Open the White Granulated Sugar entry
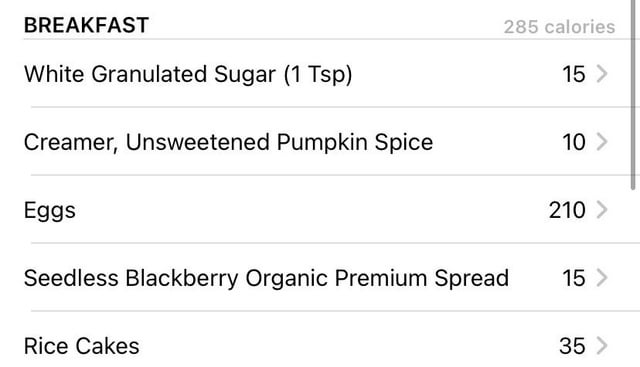Viewport: 640px width, 367px height. 320,74
